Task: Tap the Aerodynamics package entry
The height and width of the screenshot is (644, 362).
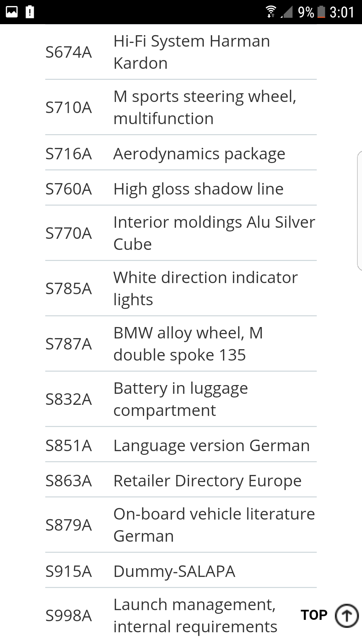Action: point(199,154)
